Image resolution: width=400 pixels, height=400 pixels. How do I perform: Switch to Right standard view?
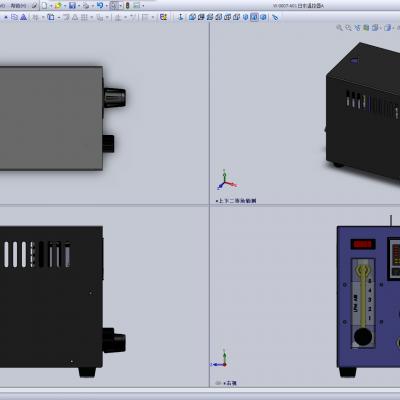pyautogui.click(x=219, y=17)
